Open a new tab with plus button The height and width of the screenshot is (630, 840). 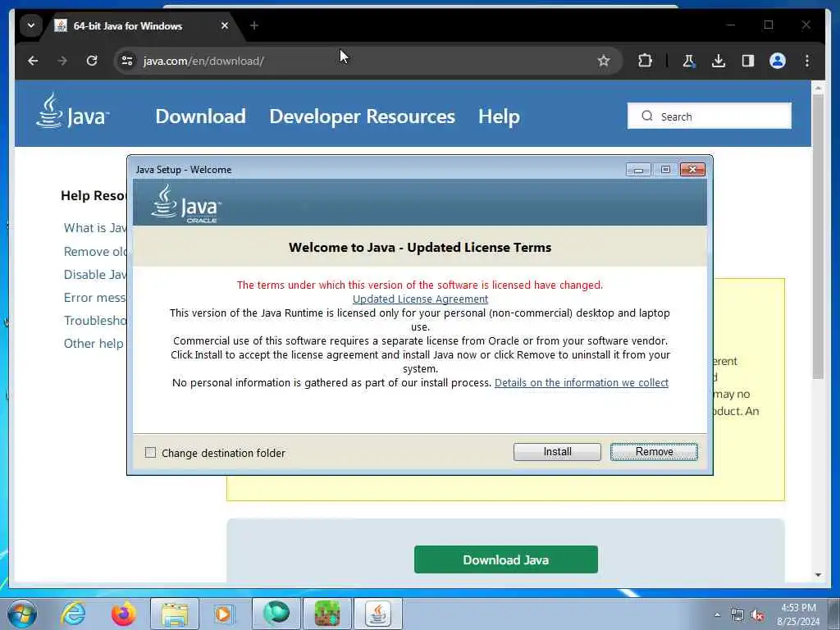point(254,25)
